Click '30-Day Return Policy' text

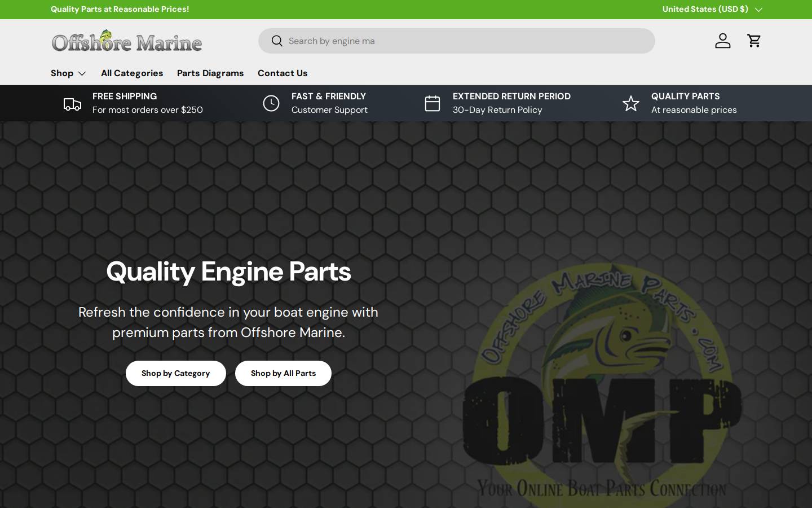[497, 110]
